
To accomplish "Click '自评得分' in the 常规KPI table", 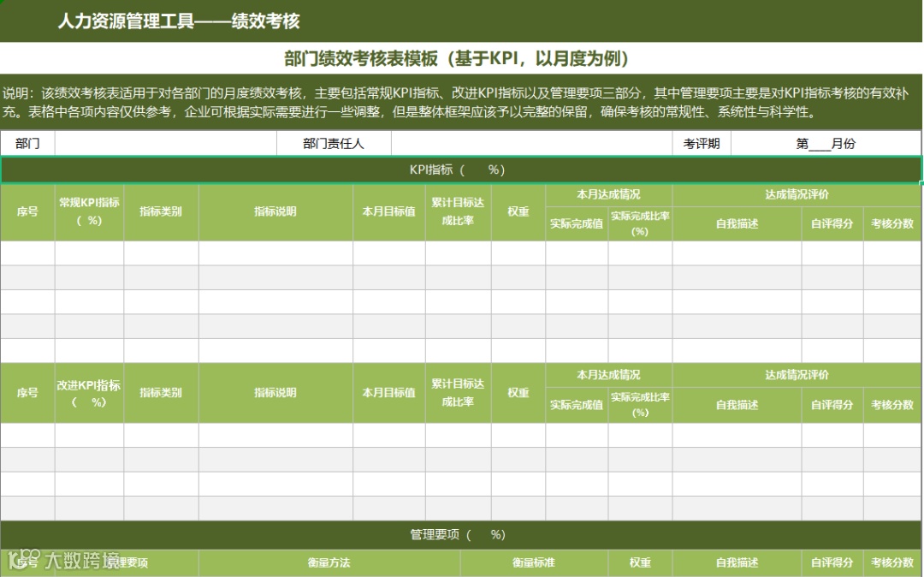I will (832, 224).
